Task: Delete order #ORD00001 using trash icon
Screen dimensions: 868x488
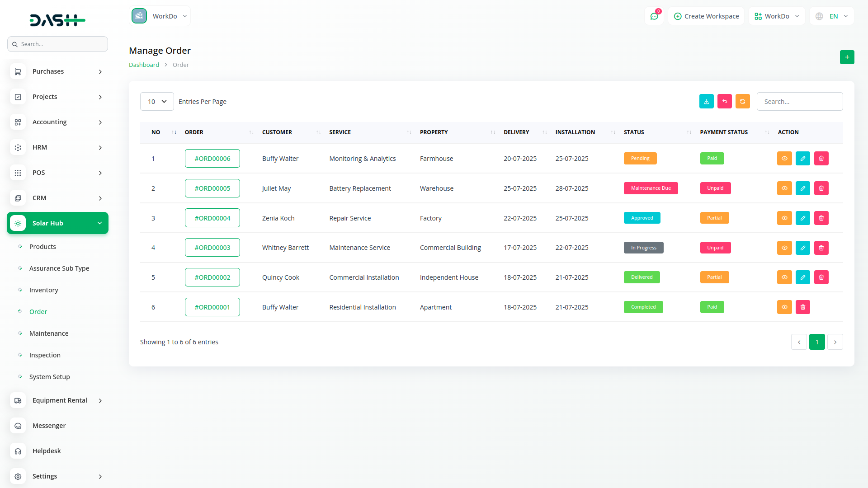Action: click(802, 307)
